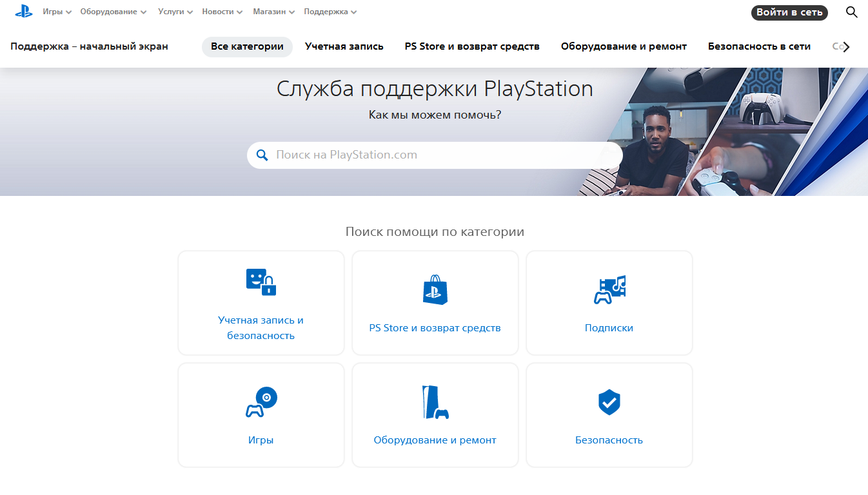
Task: Open the site search magnifier icon
Action: 851,12
